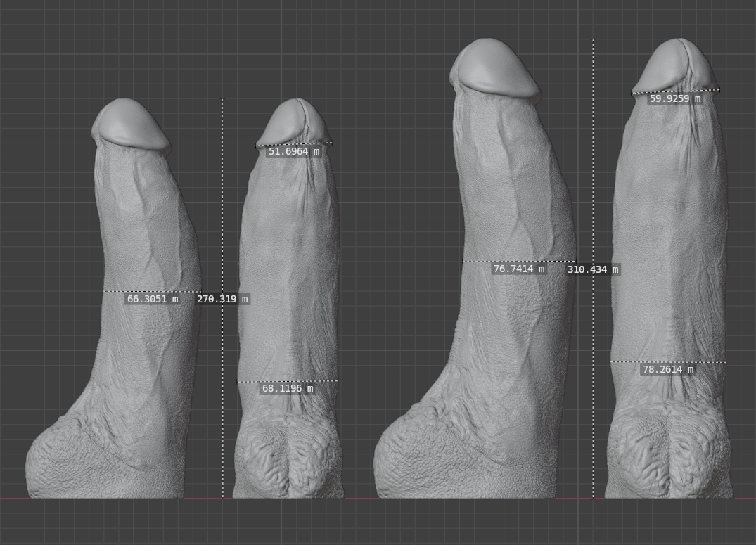Screen dimensions: 756x545
Task: Select the 270.319 m height measurement label
Action: (222, 299)
